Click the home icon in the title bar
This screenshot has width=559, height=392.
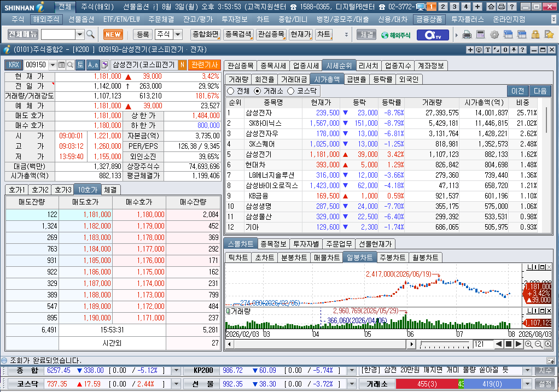[x=491, y=7]
